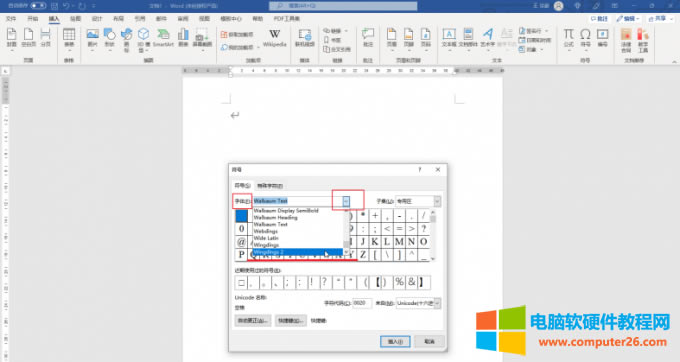The image size is (680, 362).
Task: Open the Unicode source dropdown
Action: click(437, 303)
